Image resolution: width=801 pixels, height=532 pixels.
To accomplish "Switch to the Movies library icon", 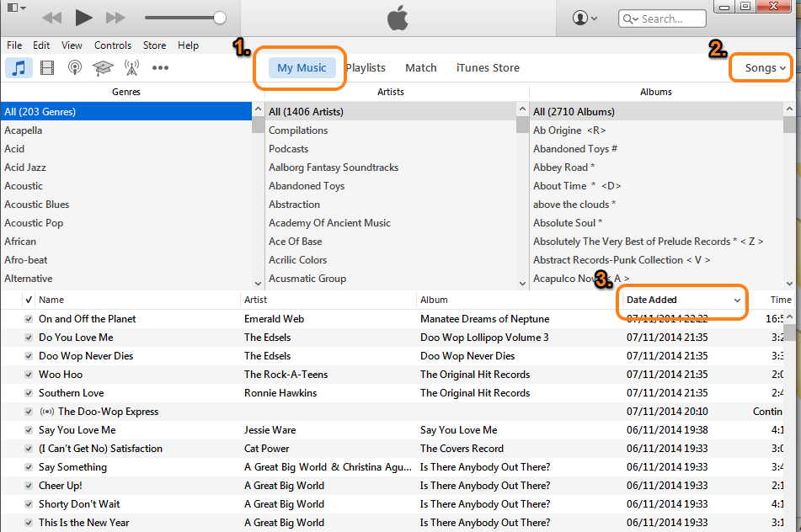I will coord(47,68).
